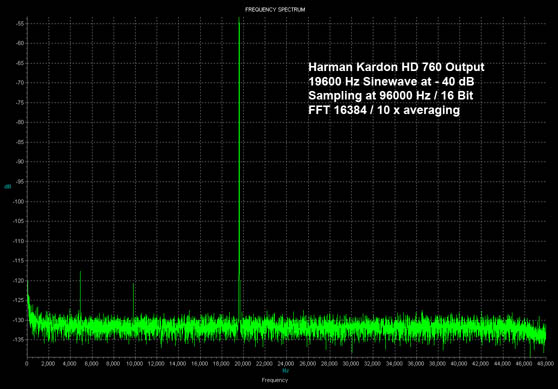Image resolution: width=558 pixels, height=389 pixels.
Task: Click the -95 y-axis tick label
Action: click(x=20, y=182)
